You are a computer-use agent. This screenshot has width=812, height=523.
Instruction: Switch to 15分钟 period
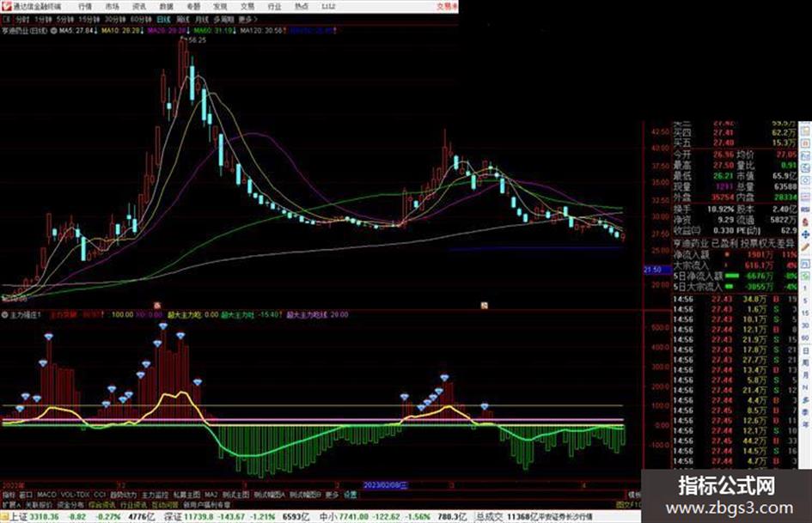[x=89, y=20]
